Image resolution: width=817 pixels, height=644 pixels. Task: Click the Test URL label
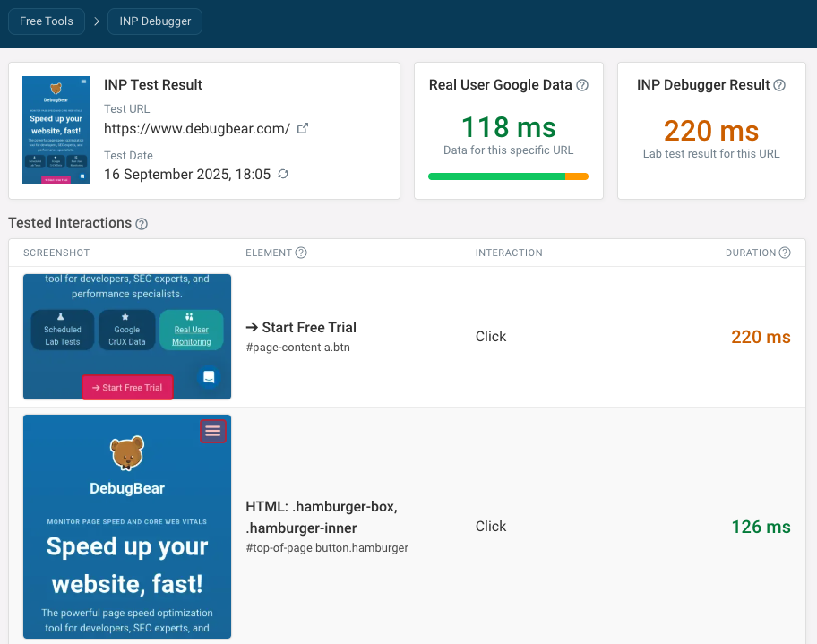(x=126, y=109)
